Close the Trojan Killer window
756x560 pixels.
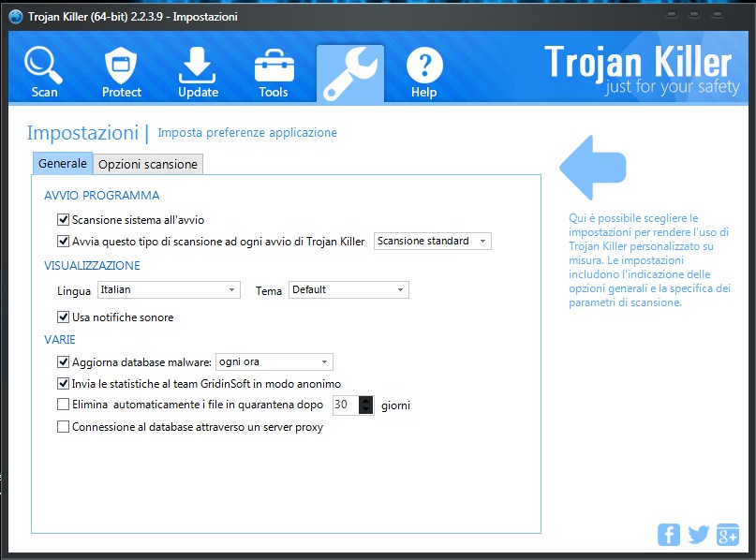click(x=718, y=14)
